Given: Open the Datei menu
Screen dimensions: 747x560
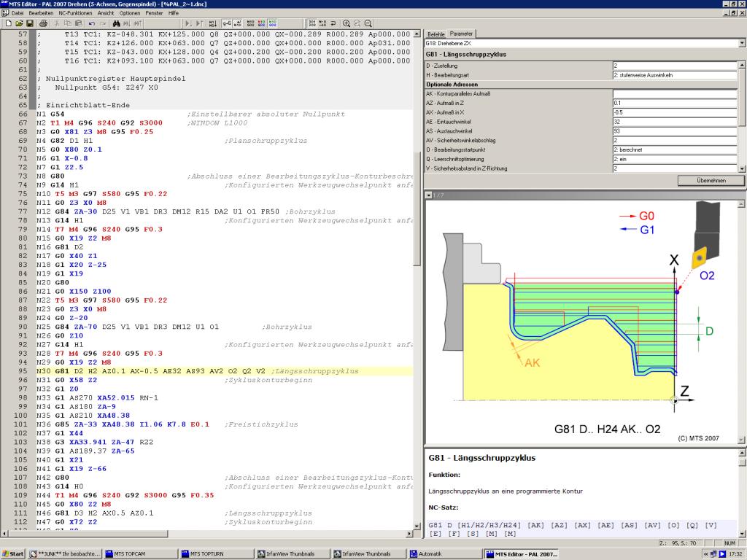Looking at the screenshot, I should [18, 13].
